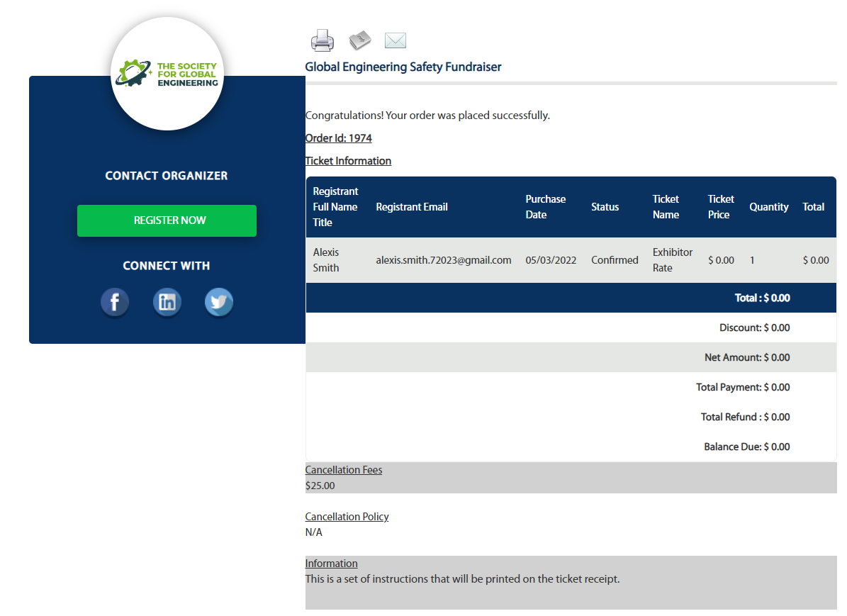Select the quantity value 1 in the Alexis Smith row
The width and height of the screenshot is (847, 616).
pos(752,260)
